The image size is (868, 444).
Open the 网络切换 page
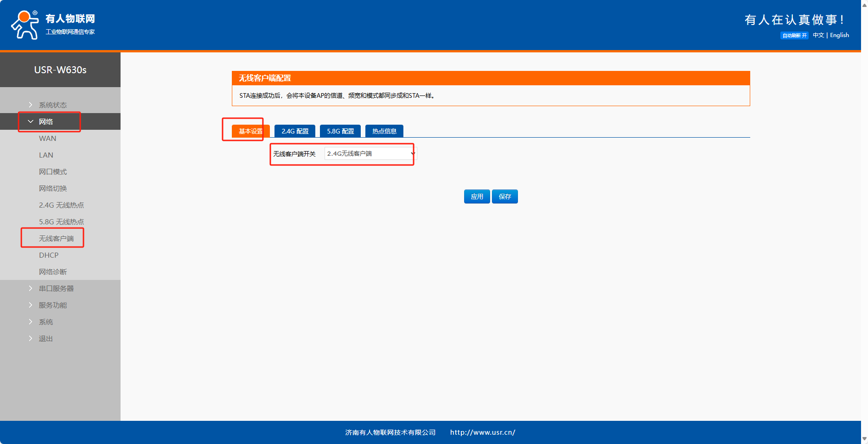(53, 188)
